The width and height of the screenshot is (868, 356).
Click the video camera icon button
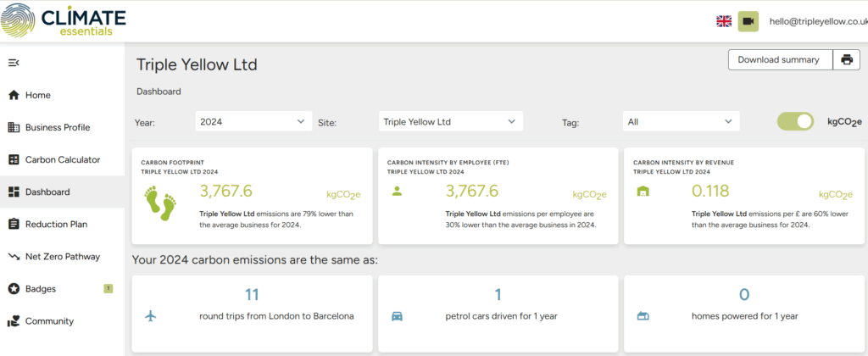point(748,21)
